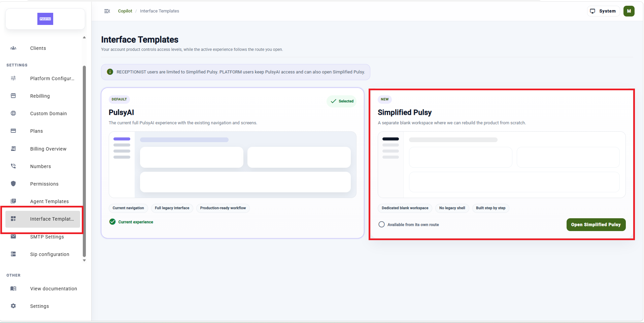644x323 pixels.
Task: Collapse sidebar with the menu toggle icon
Action: pyautogui.click(x=107, y=11)
